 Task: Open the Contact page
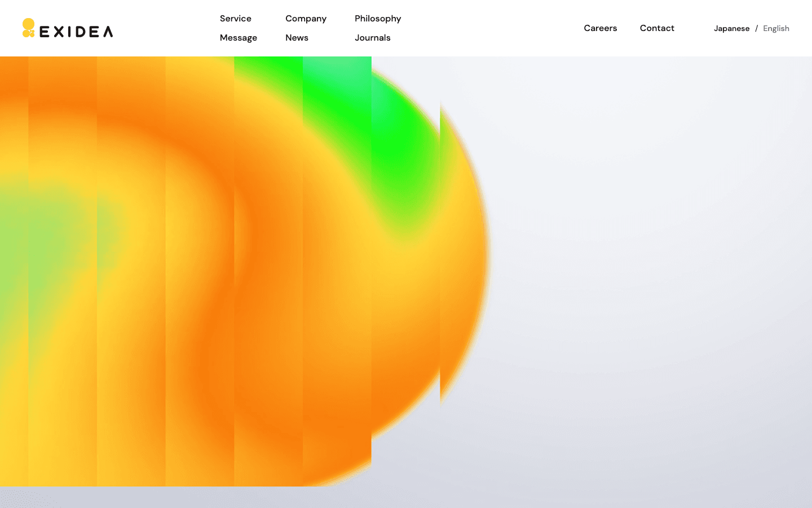[657, 28]
